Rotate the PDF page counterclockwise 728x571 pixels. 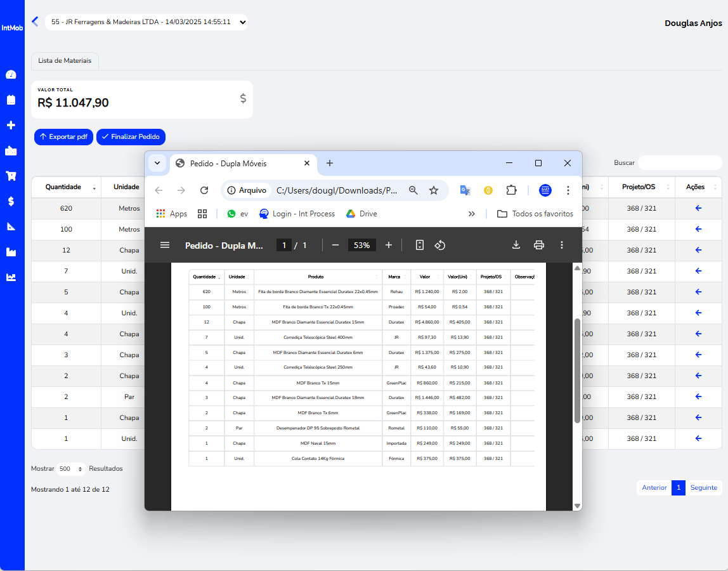[x=440, y=245]
